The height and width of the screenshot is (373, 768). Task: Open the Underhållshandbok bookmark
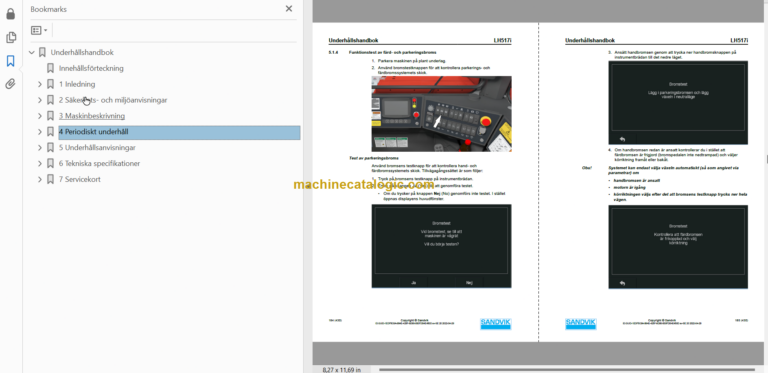point(82,52)
